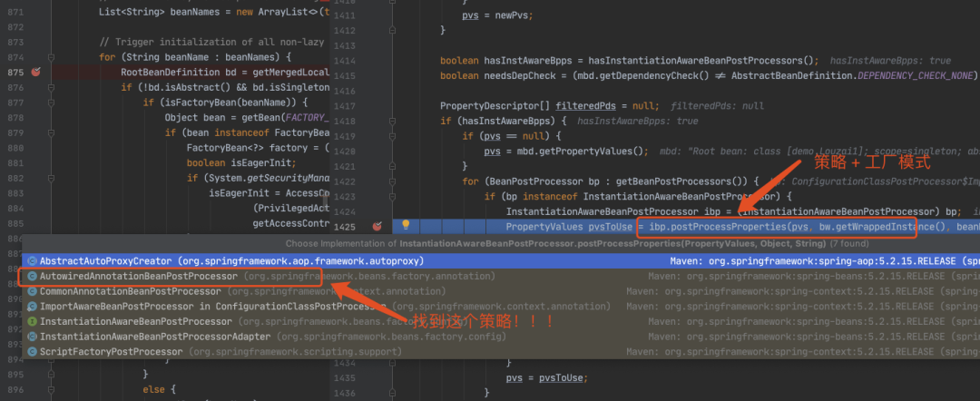Click class icon beside ScriptFactoryPostProcessor

(32, 352)
